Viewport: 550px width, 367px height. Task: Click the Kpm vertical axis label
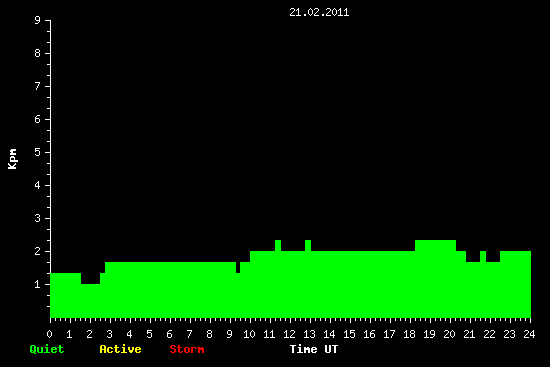coord(12,159)
